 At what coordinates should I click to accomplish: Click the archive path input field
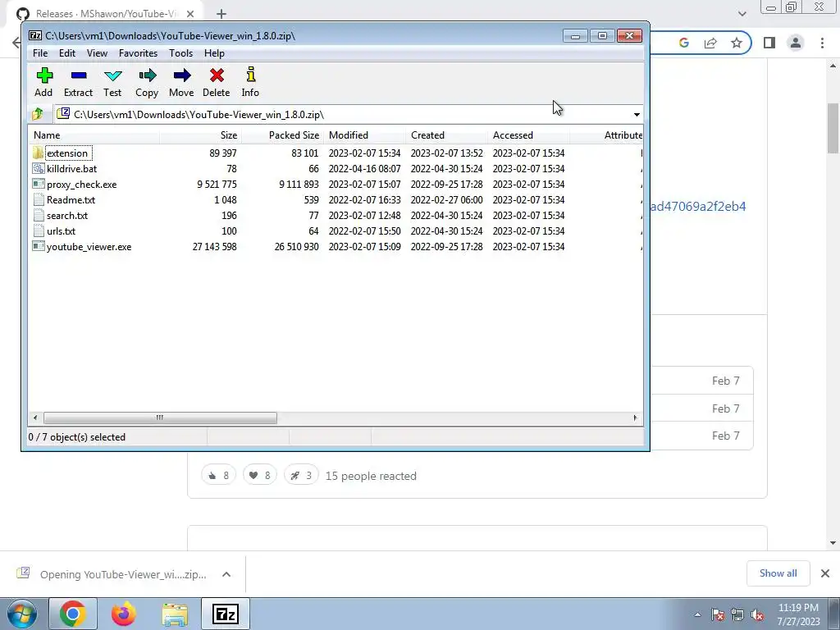pyautogui.click(x=343, y=115)
